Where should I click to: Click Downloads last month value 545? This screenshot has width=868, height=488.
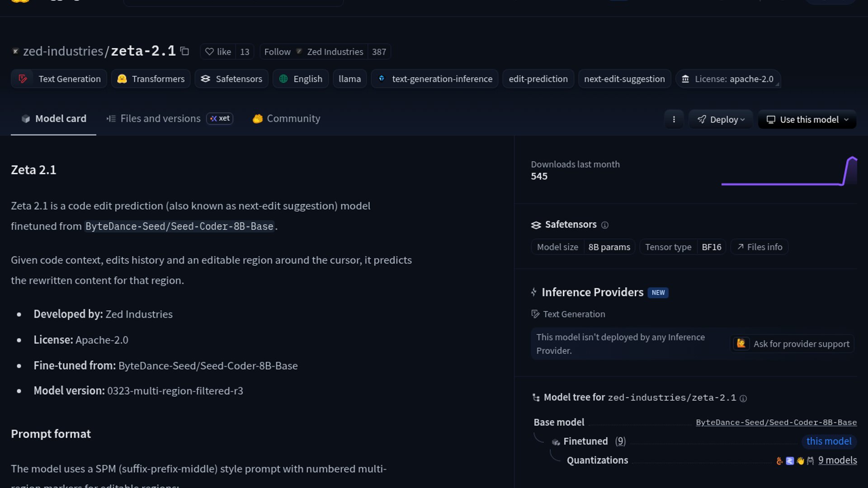[x=539, y=176]
